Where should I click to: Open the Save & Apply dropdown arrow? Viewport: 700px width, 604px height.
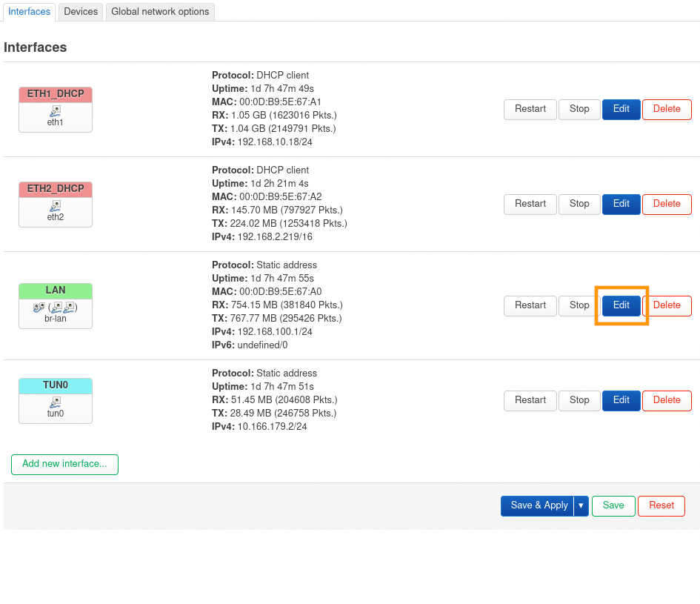pyautogui.click(x=581, y=506)
